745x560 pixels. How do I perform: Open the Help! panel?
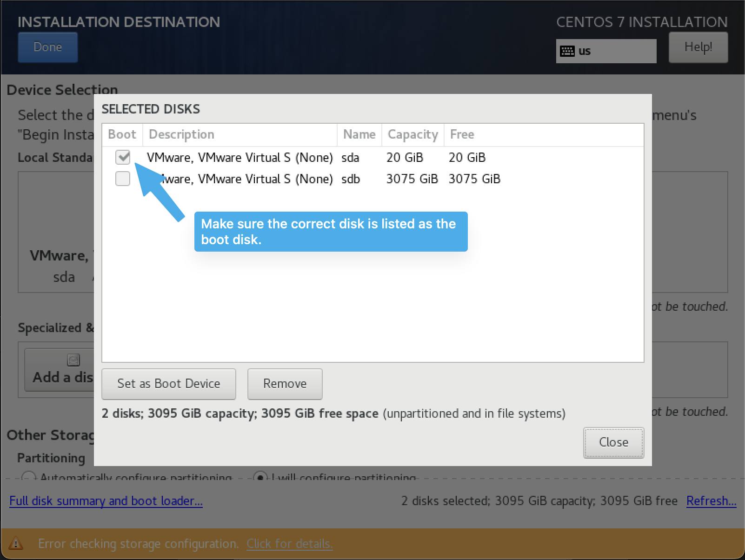[698, 47]
